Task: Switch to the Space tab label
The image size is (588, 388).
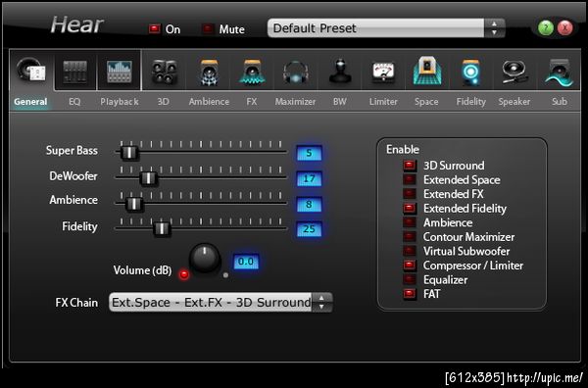Action: click(x=426, y=102)
